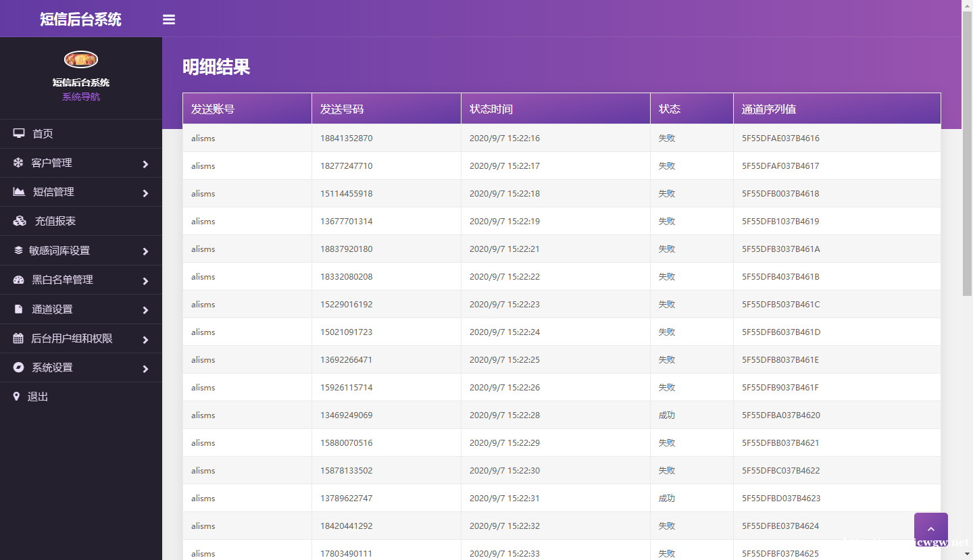
Task: Open 系统设置 using its gear-style icon
Action: click(x=18, y=367)
